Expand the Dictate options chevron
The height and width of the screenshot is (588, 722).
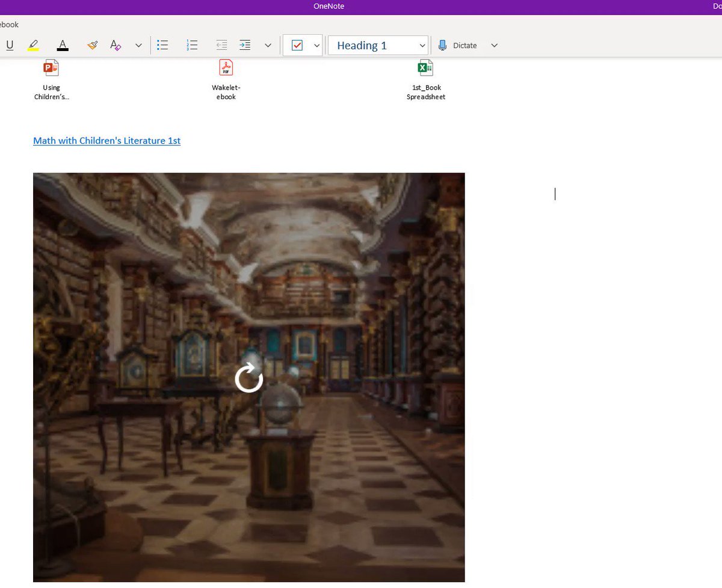[495, 45]
